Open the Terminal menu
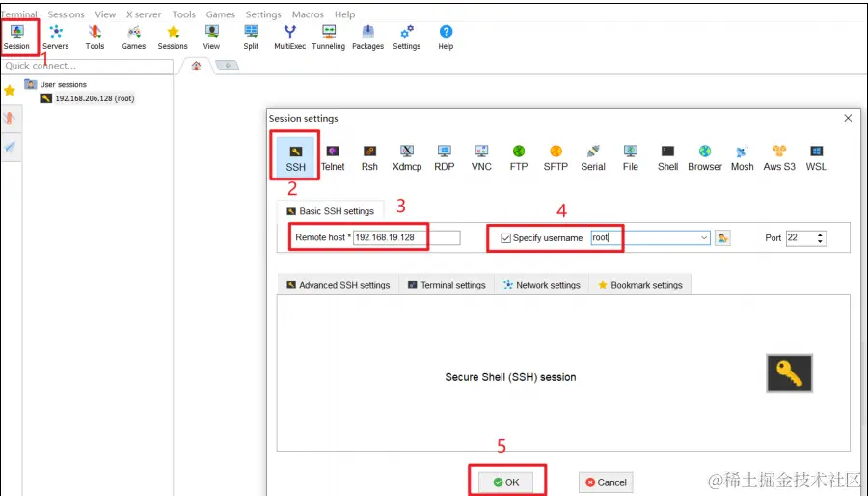This screenshot has height=496, width=868. coord(19,14)
